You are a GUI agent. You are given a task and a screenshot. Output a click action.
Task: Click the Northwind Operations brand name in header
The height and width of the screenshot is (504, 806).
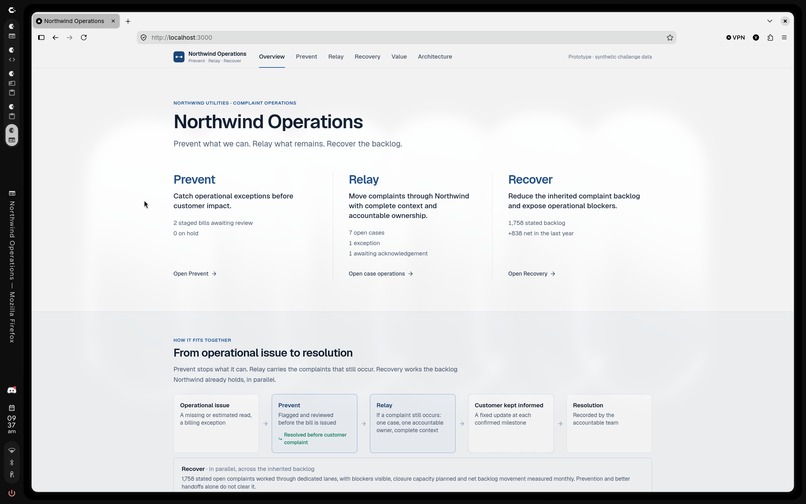217,53
